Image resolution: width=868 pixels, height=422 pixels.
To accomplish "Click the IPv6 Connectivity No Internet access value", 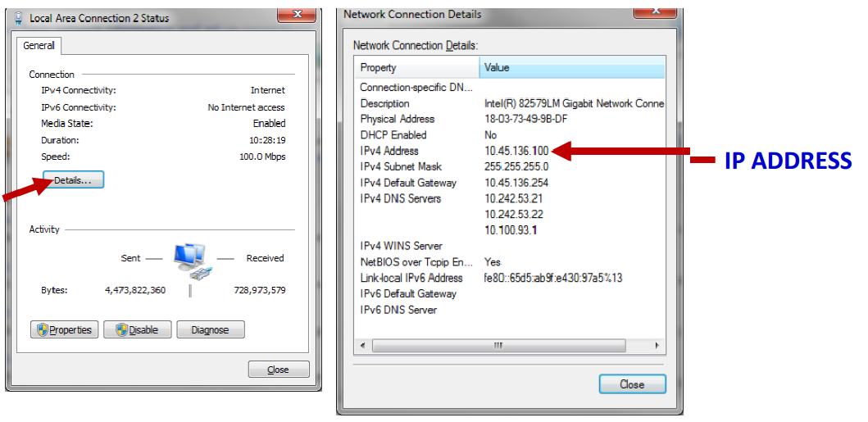I will (x=247, y=107).
